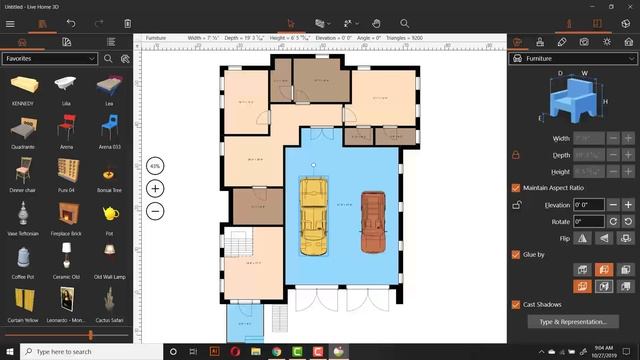Select the Quadrante bed item
640x360 pixels.
tap(23, 129)
